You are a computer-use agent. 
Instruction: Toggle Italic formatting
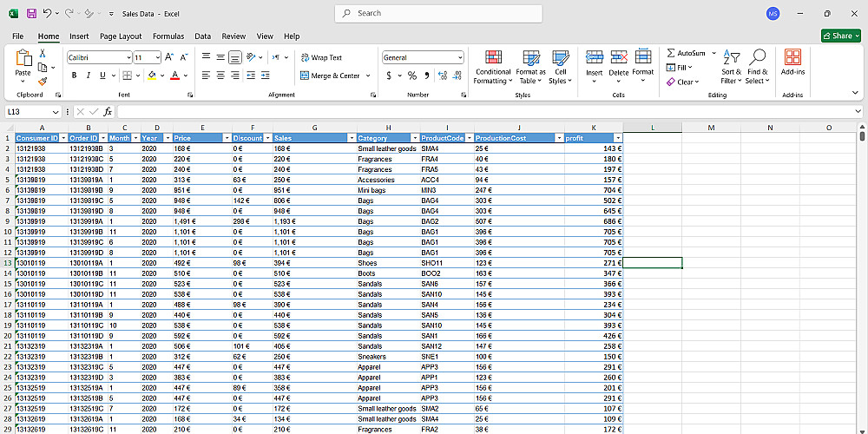click(x=88, y=76)
